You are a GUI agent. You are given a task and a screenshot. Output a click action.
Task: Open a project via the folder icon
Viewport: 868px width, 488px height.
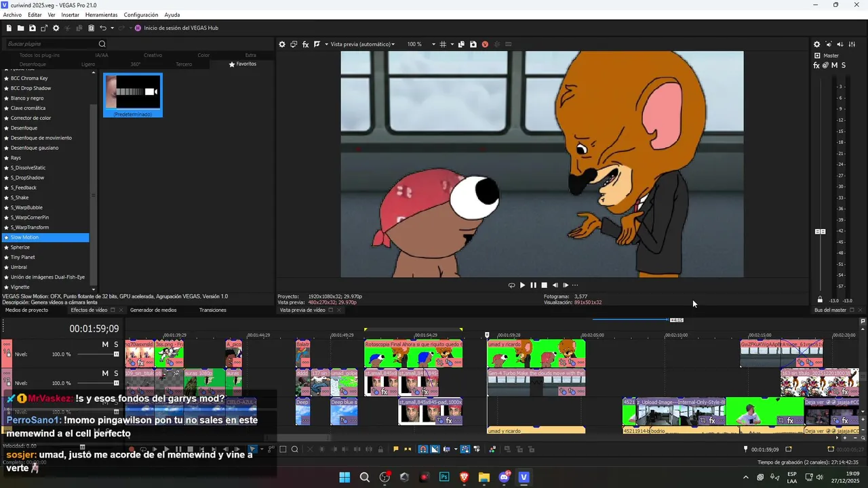click(x=21, y=28)
